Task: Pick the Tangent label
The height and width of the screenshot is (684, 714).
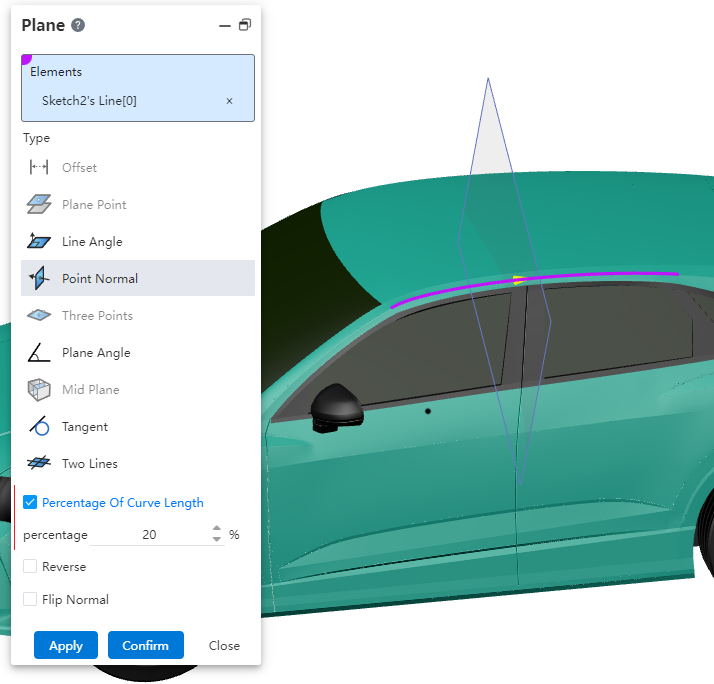Action: point(85,427)
